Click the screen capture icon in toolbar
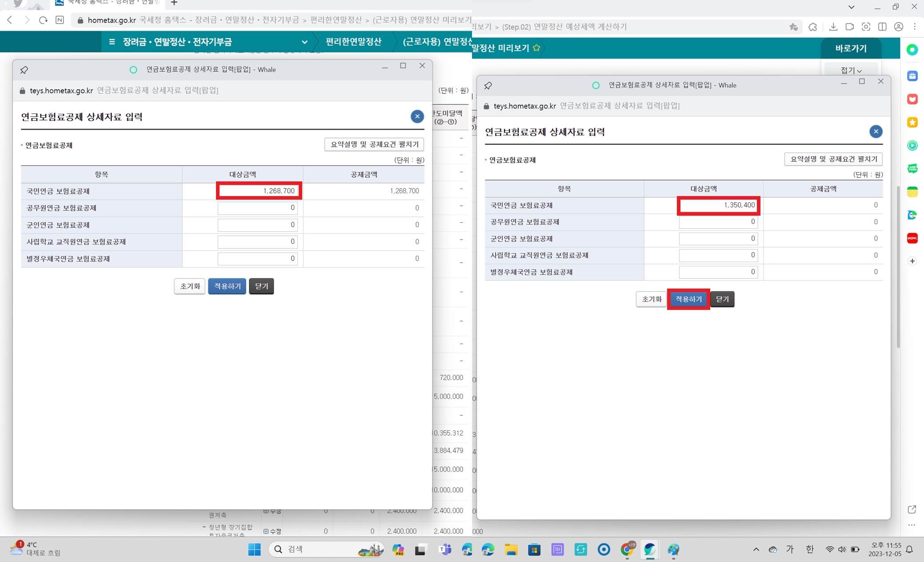This screenshot has width=924, height=562. pos(866,27)
